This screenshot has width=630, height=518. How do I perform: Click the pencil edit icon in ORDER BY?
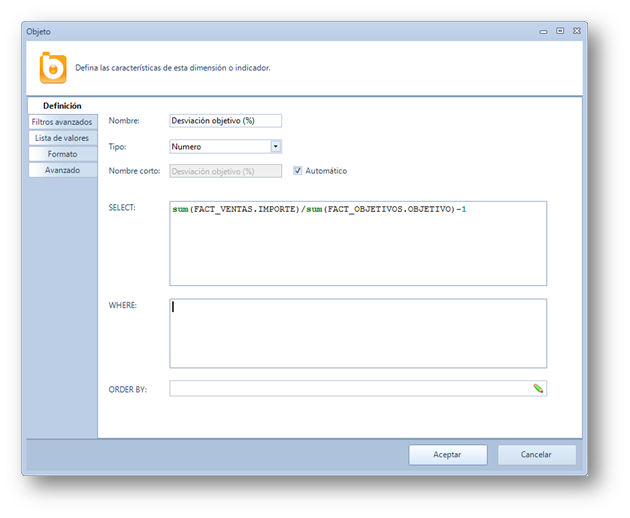538,388
